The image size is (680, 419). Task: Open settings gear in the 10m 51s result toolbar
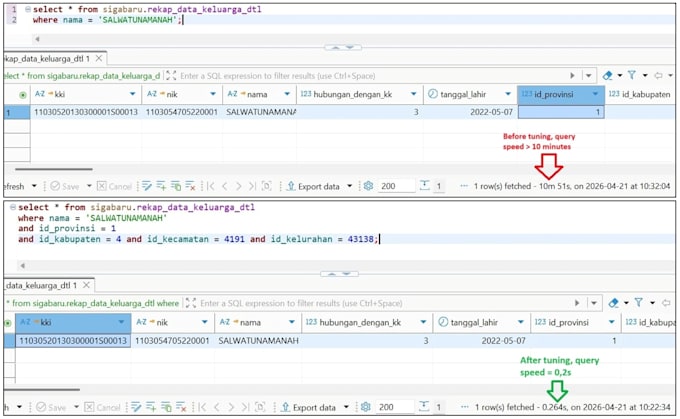[368, 186]
